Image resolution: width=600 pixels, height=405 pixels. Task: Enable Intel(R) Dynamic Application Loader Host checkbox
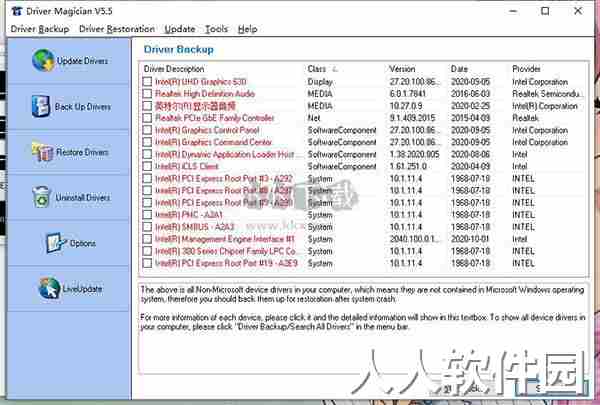point(147,154)
